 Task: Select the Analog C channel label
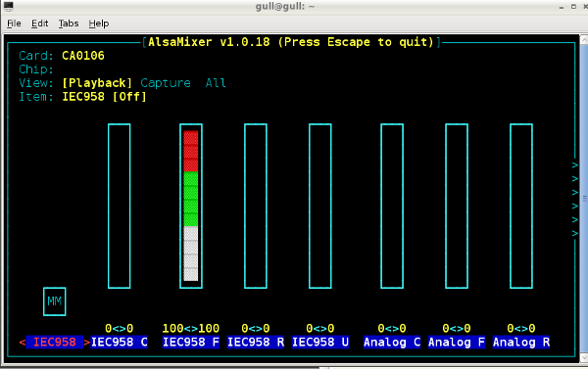point(392,342)
